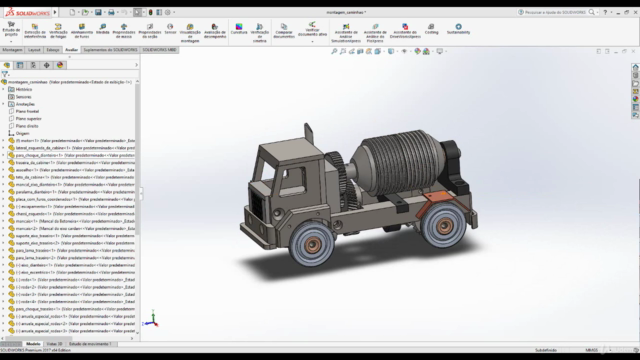Open the Estudo de projeto dropdown arrow
The width and height of the screenshot is (640, 360).
point(11,42)
